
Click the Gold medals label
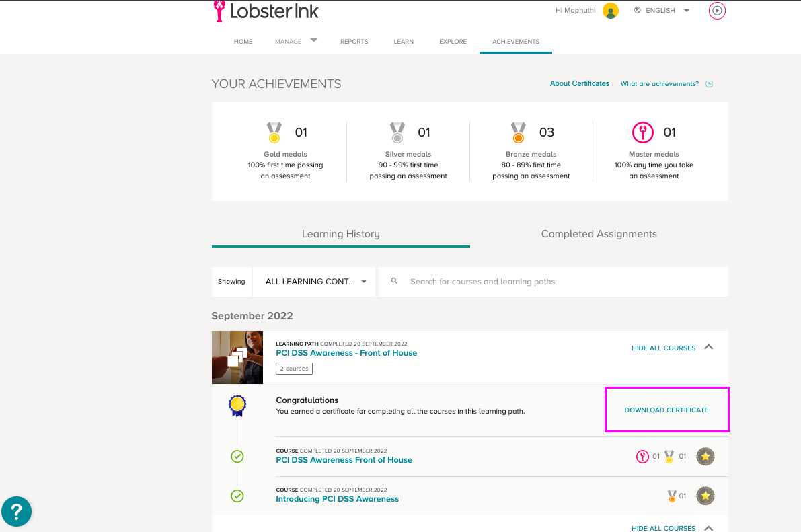coord(286,154)
